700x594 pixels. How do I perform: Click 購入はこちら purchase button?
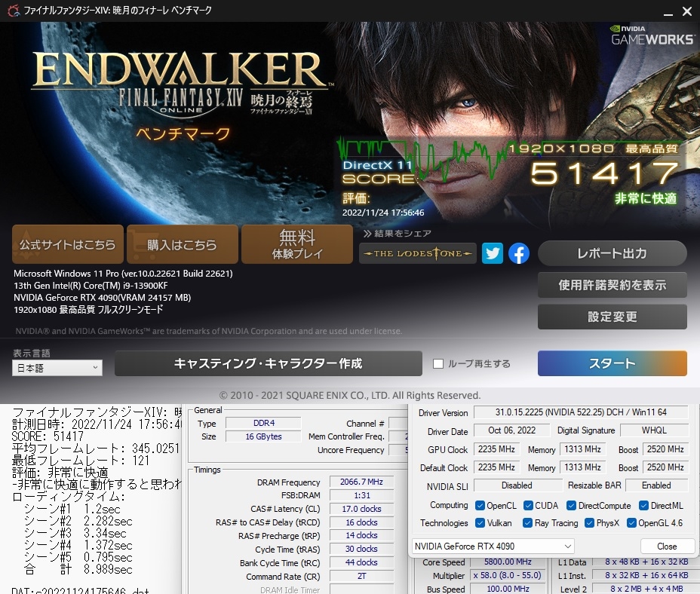[x=182, y=244]
